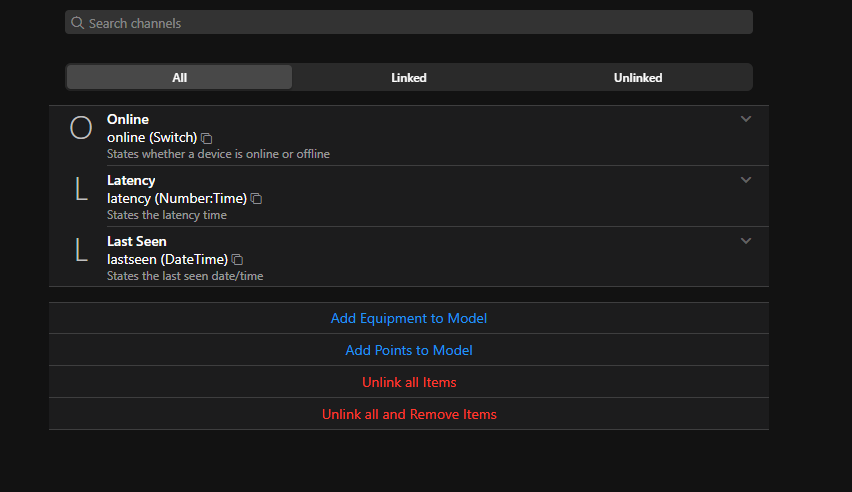Image resolution: width=852 pixels, height=492 pixels.
Task: Click Add Equipment to Model
Action: point(409,318)
